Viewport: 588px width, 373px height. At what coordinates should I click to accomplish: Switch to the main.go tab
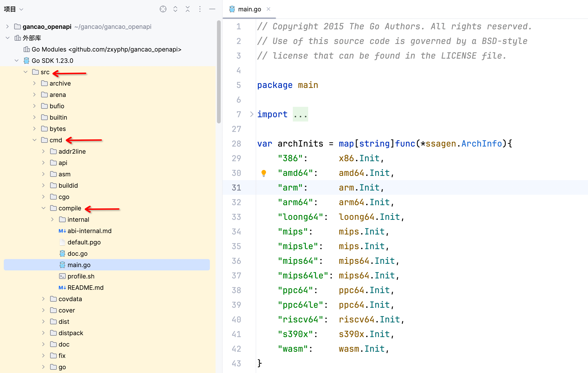click(x=249, y=9)
